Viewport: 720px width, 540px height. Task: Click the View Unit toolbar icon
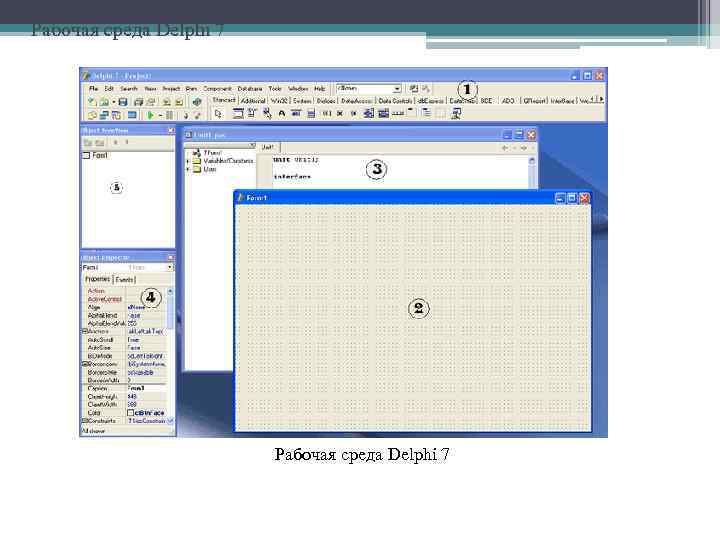tap(92, 115)
